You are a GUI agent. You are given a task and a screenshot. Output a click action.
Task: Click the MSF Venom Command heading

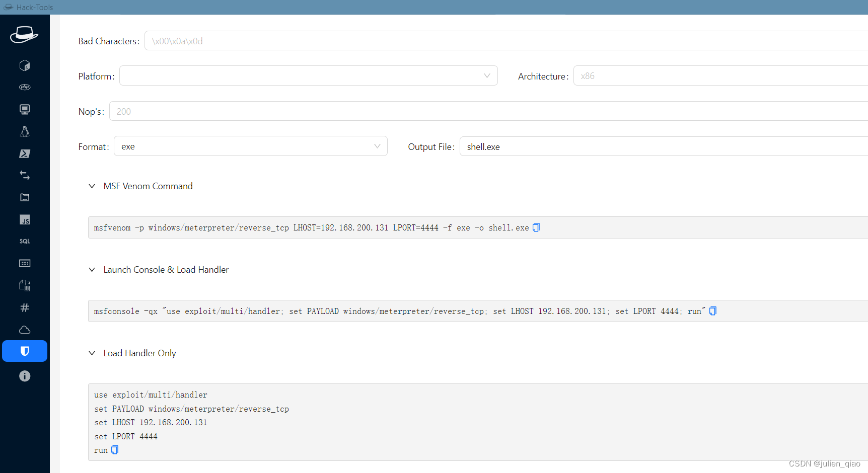[148, 186]
